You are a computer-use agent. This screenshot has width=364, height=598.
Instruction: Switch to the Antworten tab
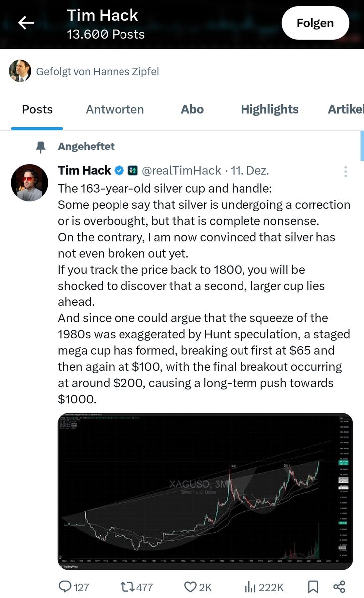pyautogui.click(x=115, y=110)
